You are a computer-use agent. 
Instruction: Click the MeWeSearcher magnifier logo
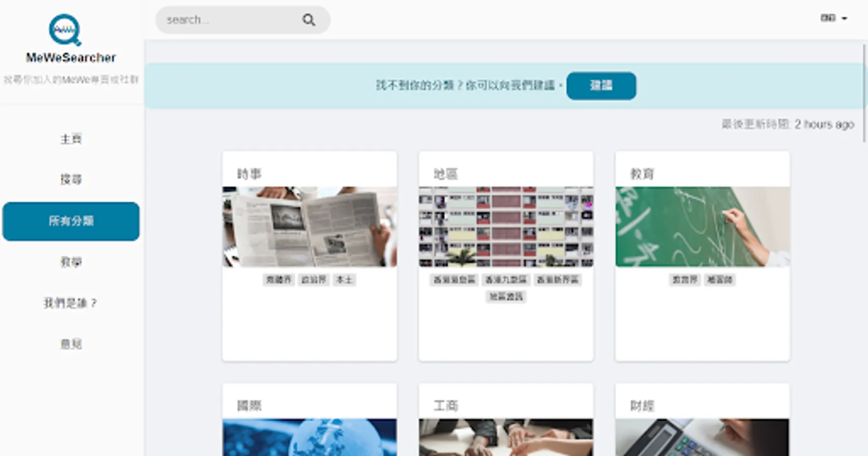click(x=65, y=30)
